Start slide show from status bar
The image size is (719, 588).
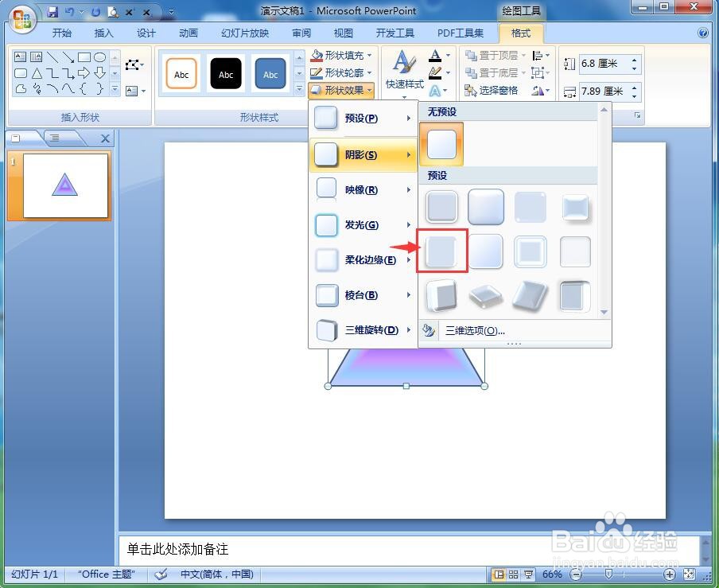(529, 574)
